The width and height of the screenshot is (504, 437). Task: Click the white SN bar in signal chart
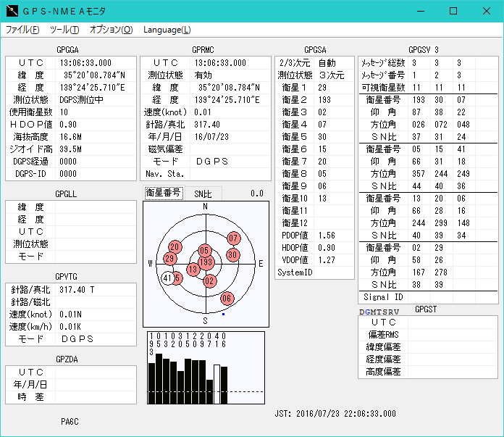point(217,384)
